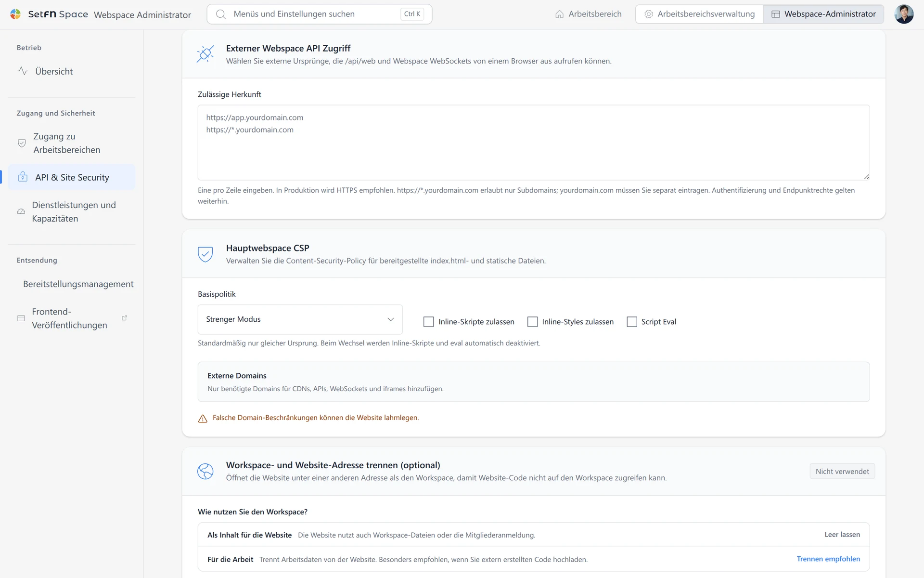This screenshot has width=924, height=578.
Task: Select API & Site Security in the sidebar
Action: click(x=71, y=177)
